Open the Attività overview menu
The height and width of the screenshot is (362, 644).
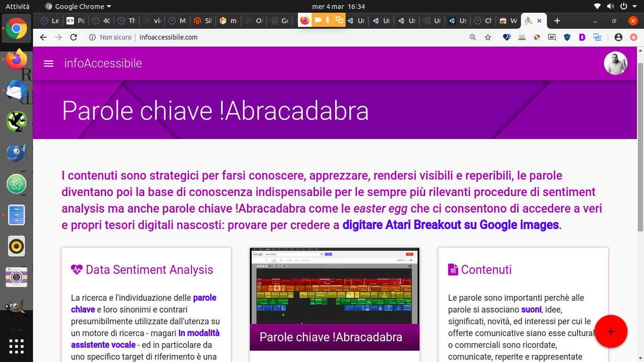[x=17, y=7]
